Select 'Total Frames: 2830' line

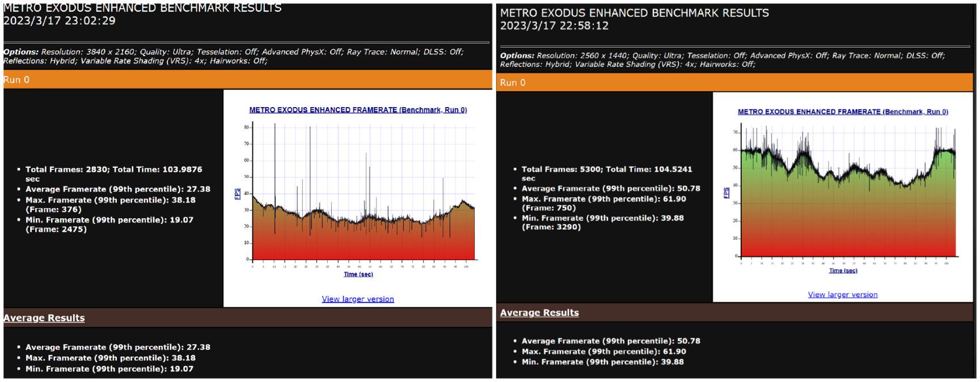pos(113,174)
